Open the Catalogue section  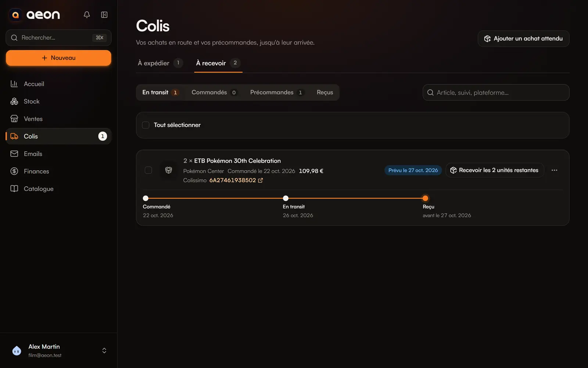pos(58,189)
